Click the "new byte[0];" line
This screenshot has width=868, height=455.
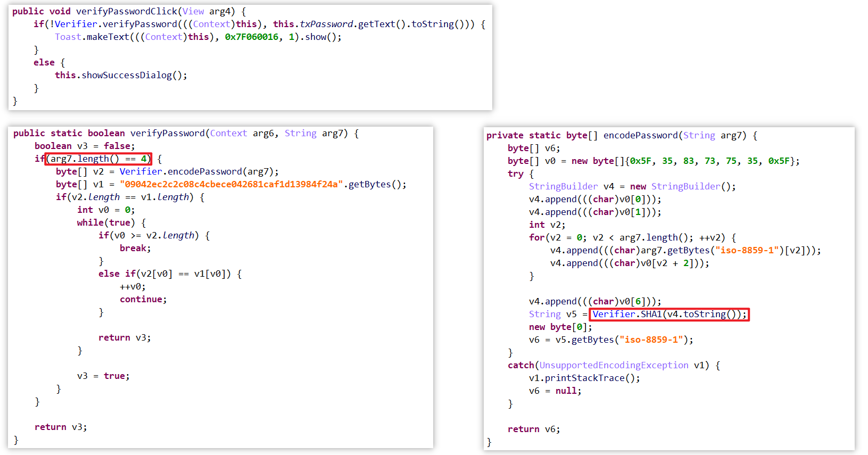(561, 327)
